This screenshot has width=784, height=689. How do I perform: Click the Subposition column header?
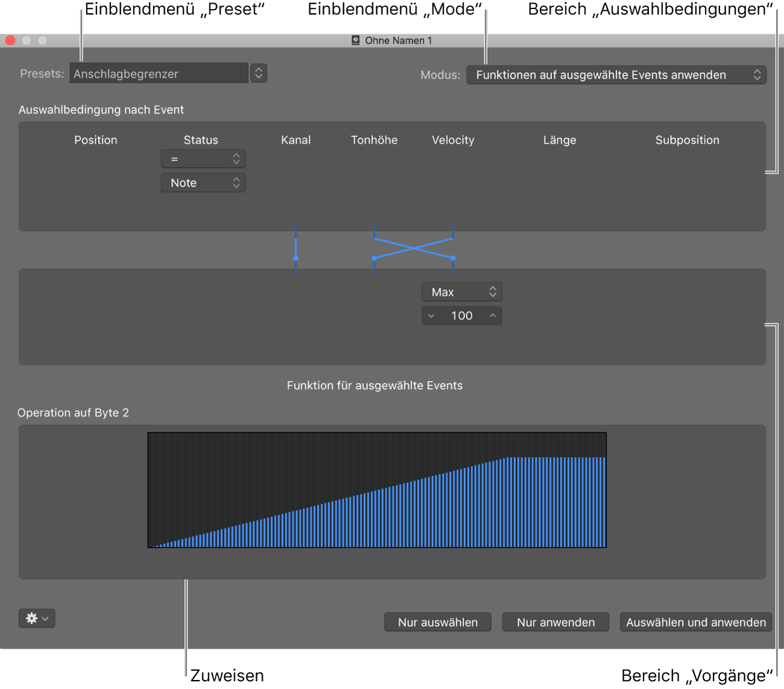(x=688, y=140)
